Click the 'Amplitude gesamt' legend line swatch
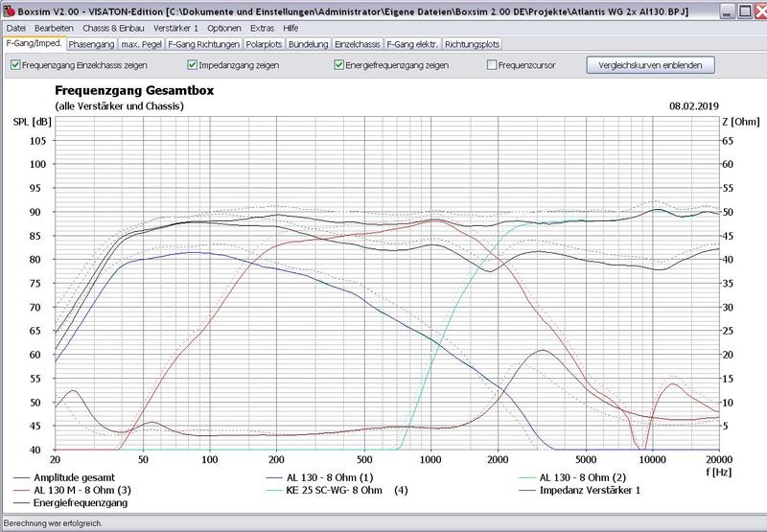Image resolution: width=767 pixels, height=532 pixels. pyautogui.click(x=24, y=476)
